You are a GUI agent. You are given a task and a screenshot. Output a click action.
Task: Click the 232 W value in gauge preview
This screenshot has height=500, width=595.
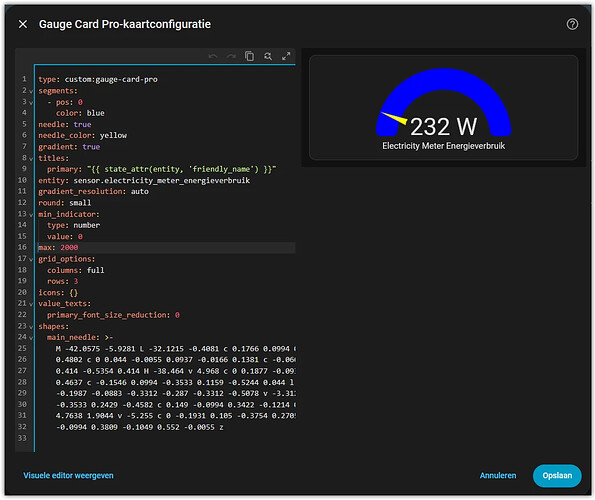coord(443,126)
